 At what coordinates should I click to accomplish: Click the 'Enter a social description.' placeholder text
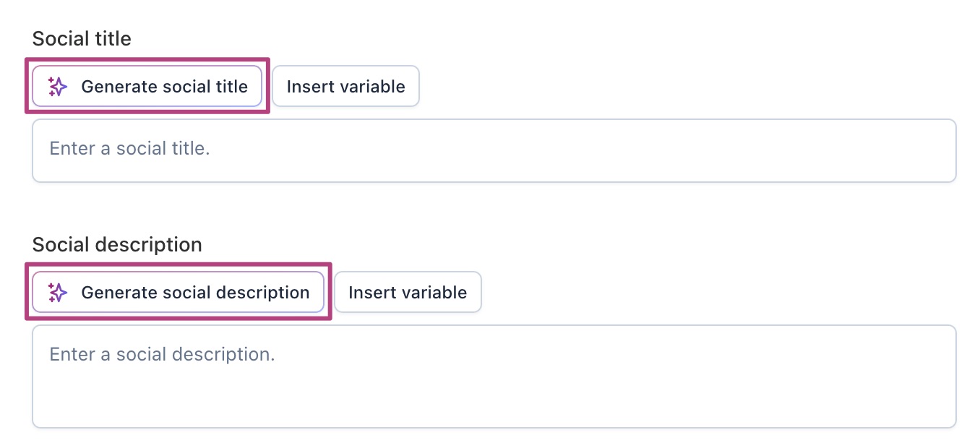[x=162, y=355]
